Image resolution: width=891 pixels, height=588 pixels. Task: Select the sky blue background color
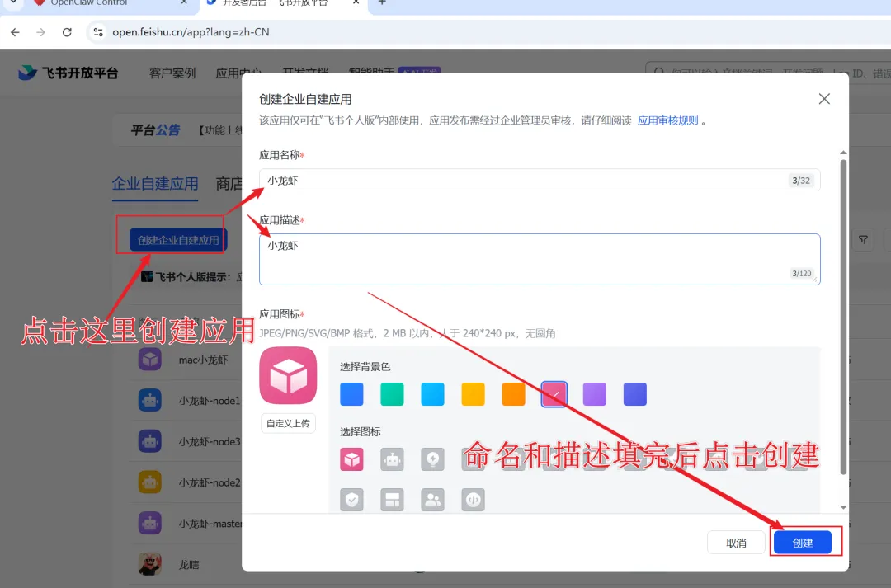432,394
